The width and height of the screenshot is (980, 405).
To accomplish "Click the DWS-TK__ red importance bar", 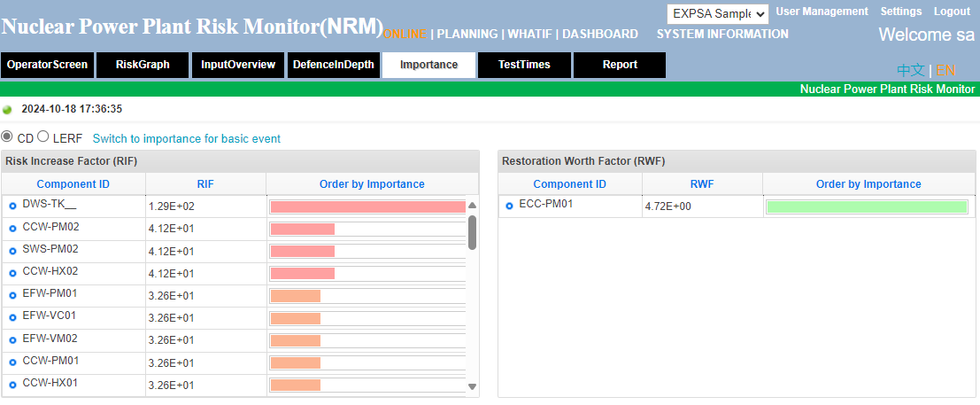I will [x=367, y=206].
